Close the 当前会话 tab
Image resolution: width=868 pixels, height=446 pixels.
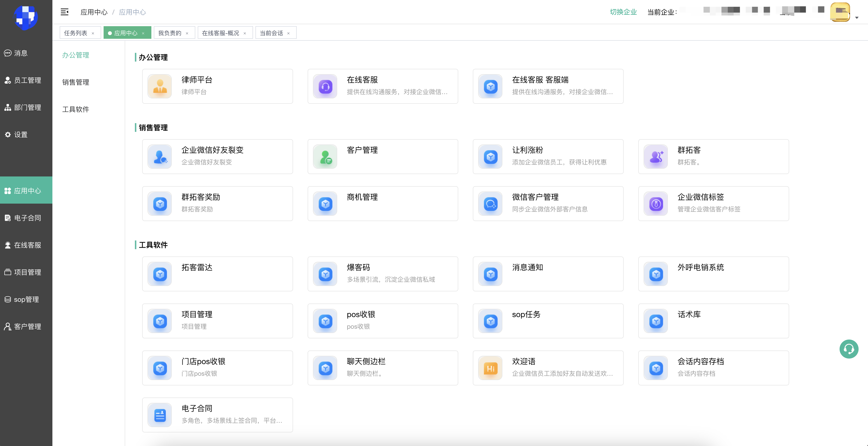point(288,33)
